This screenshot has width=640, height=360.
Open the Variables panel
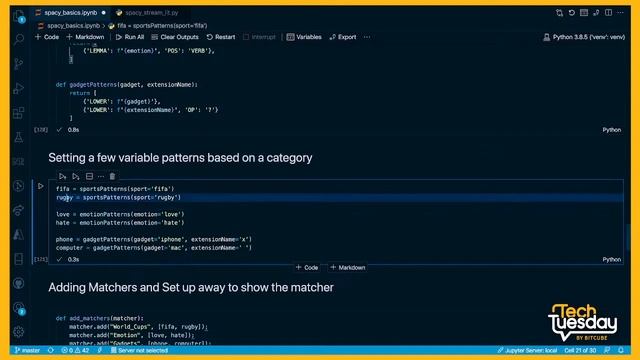[304, 37]
